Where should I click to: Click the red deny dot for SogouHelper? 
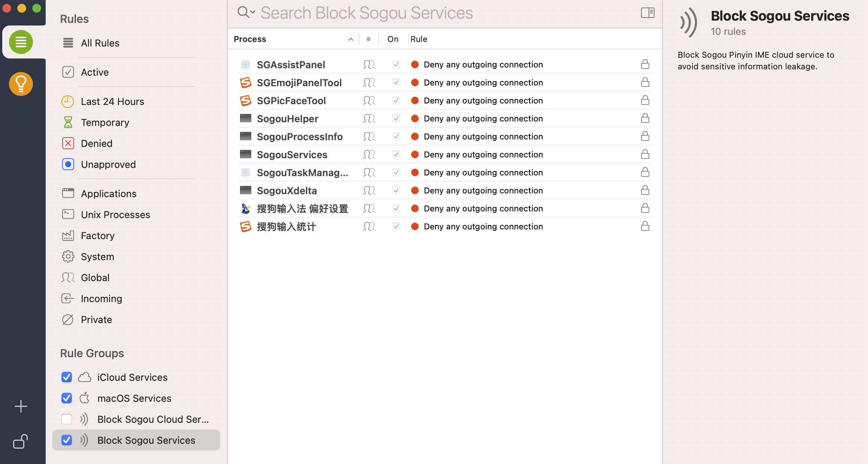(415, 118)
